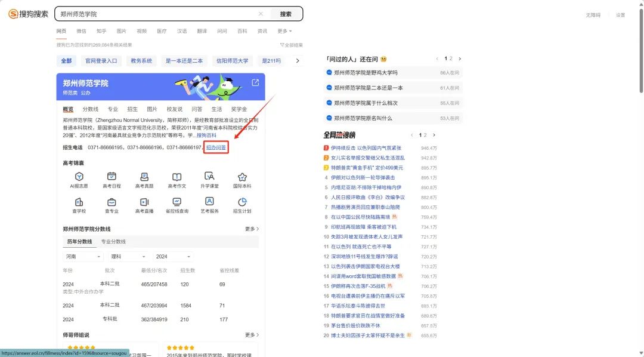Select the 校友说 tab in school card
Image resolution: width=644 pixels, height=357 pixels.
pyautogui.click(x=175, y=109)
